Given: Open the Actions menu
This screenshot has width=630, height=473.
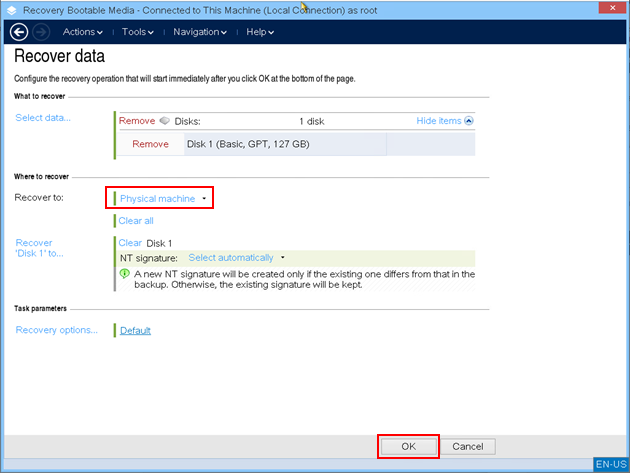Looking at the screenshot, I should (82, 32).
